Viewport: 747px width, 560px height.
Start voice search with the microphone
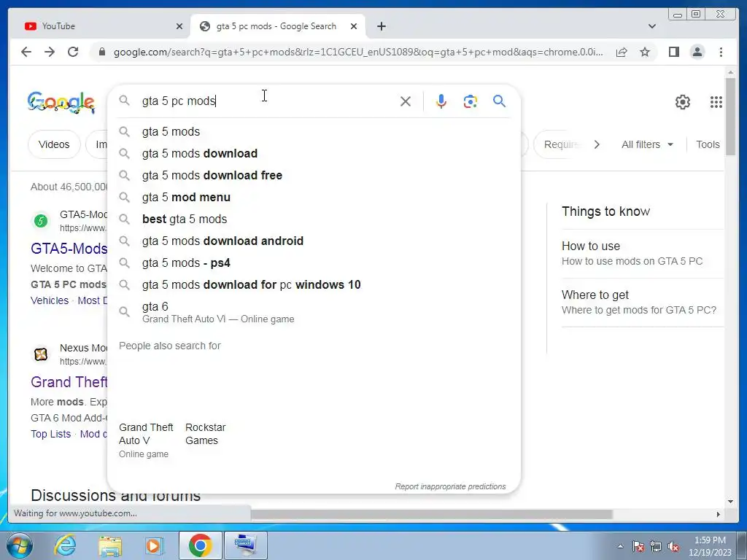[441, 101]
